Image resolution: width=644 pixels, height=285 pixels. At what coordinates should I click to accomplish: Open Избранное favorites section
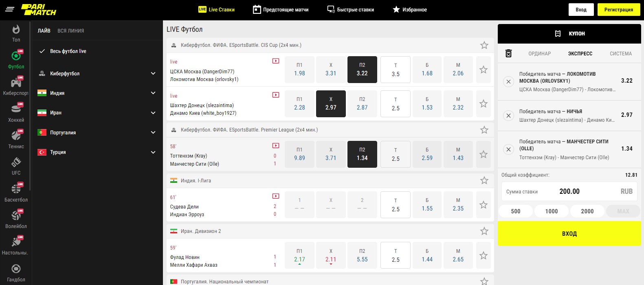pos(410,10)
